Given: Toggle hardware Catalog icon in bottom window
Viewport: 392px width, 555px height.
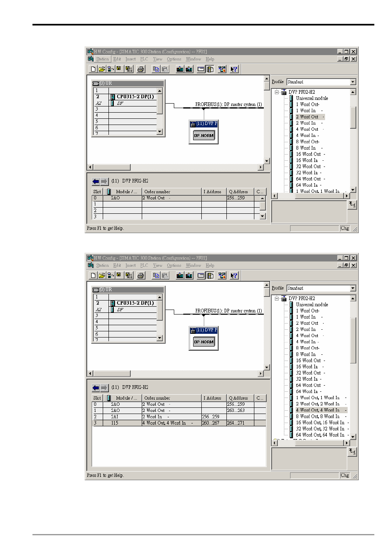Looking at the screenshot, I should (x=210, y=275).
